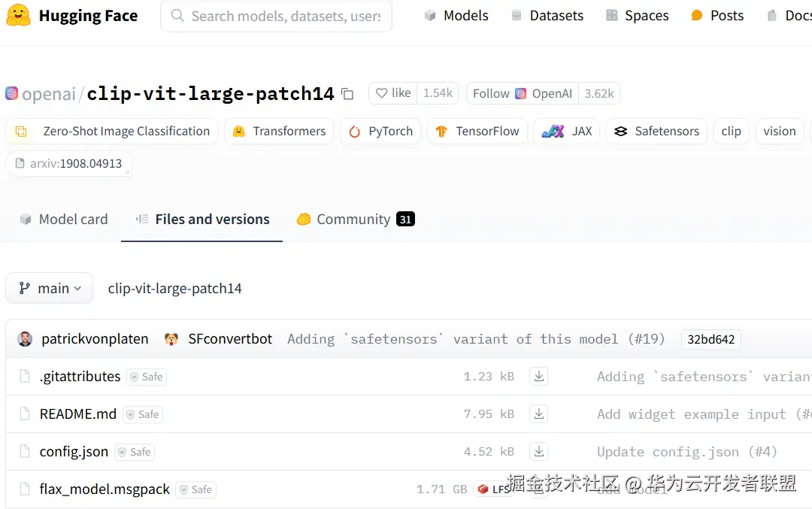The width and height of the screenshot is (812, 509).
Task: Click the 4.52 kB size of config.json
Action: click(489, 452)
